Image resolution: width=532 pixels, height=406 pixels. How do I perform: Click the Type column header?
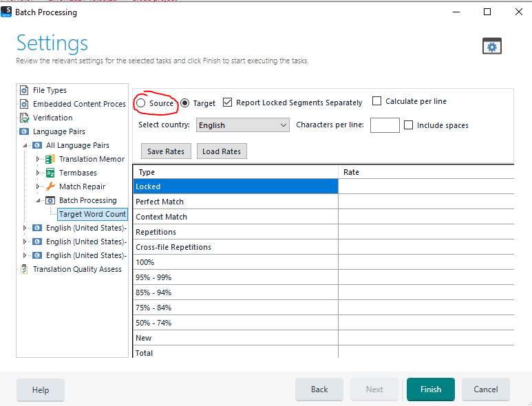(236, 172)
